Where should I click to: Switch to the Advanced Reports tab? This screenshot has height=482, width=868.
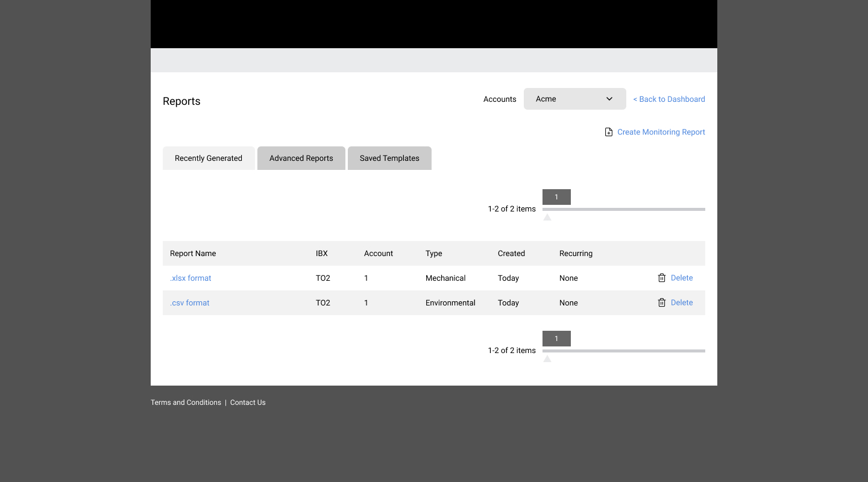301,158
